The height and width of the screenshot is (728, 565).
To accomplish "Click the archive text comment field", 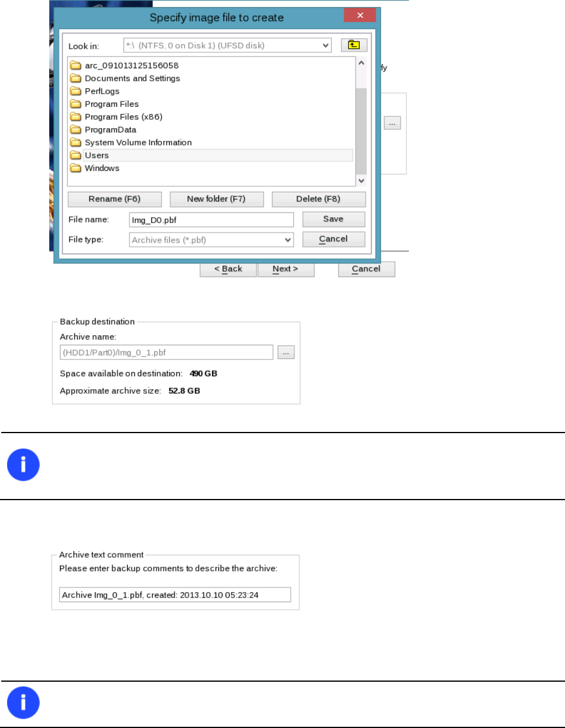I will coord(176,595).
